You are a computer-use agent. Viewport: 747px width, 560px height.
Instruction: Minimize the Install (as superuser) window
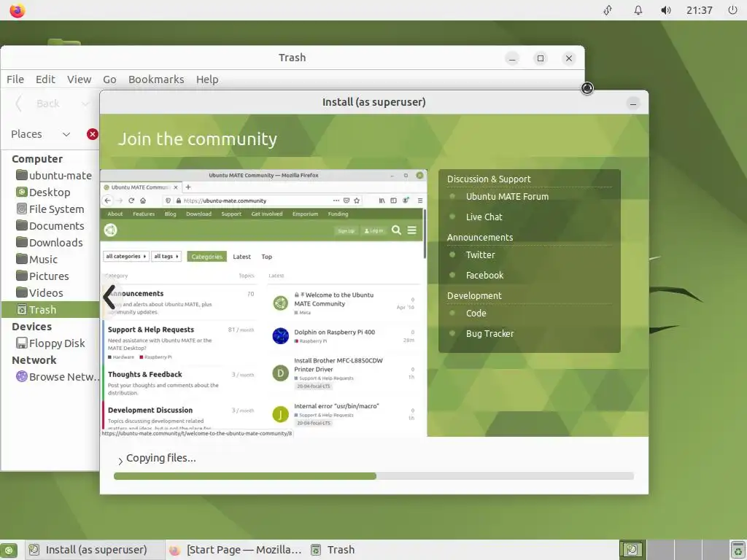click(633, 104)
